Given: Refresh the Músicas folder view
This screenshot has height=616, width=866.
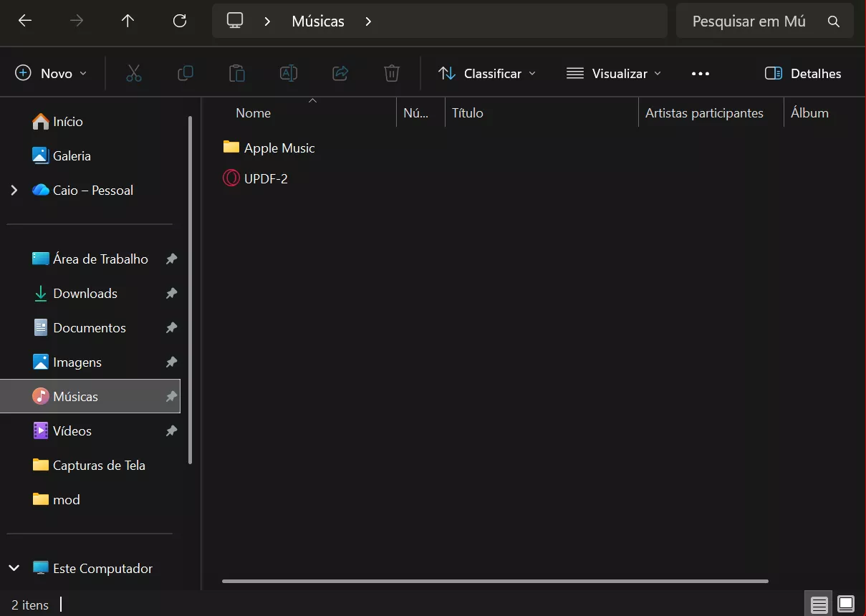Looking at the screenshot, I should tap(180, 21).
